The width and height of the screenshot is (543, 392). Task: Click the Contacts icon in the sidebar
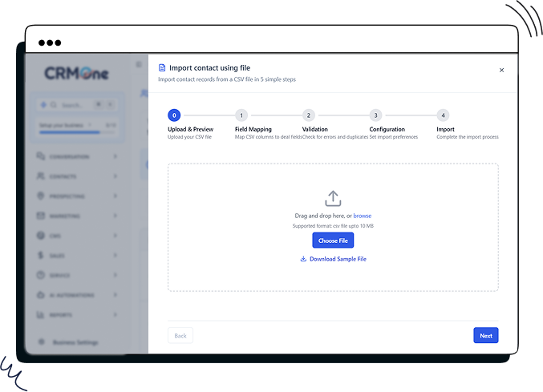[x=41, y=176]
